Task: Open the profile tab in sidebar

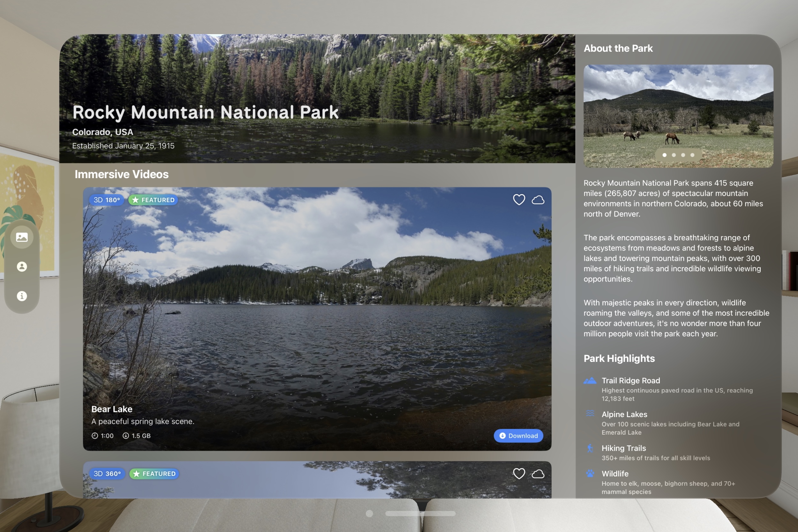Action: click(x=22, y=267)
